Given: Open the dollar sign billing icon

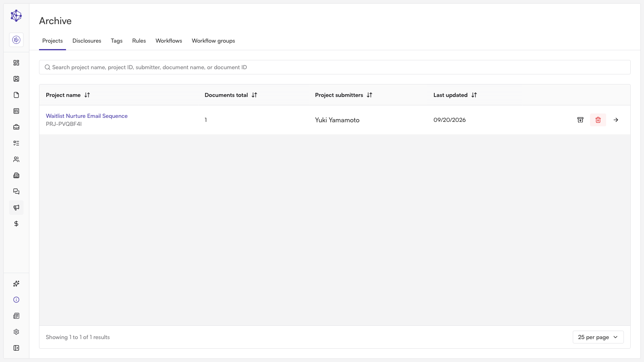Looking at the screenshot, I should coord(17,224).
